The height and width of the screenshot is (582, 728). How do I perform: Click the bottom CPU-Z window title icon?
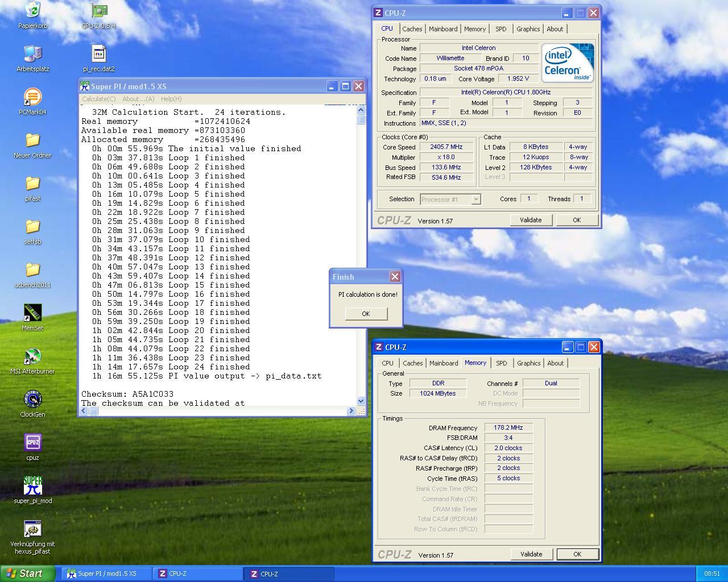pos(379,347)
